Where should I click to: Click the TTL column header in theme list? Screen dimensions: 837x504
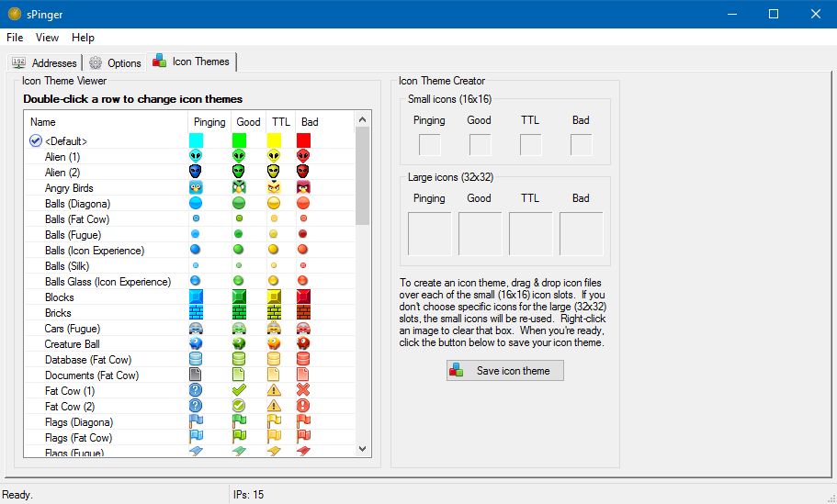coord(281,121)
